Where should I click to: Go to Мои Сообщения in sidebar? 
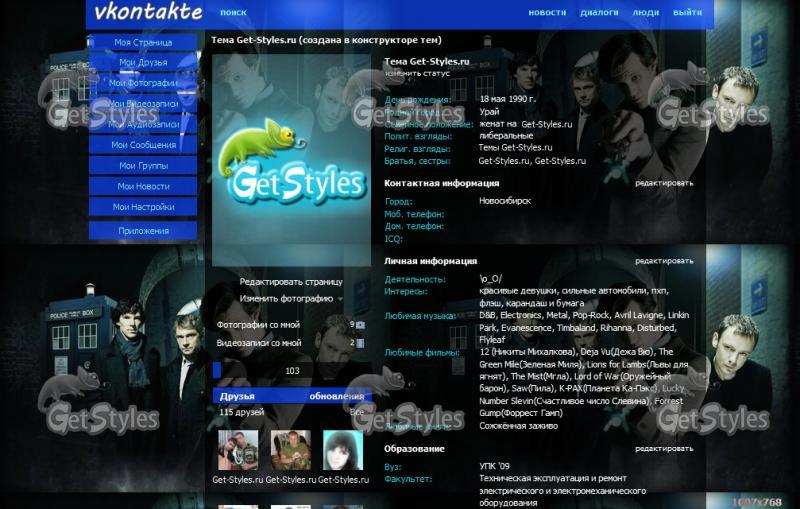pos(143,145)
